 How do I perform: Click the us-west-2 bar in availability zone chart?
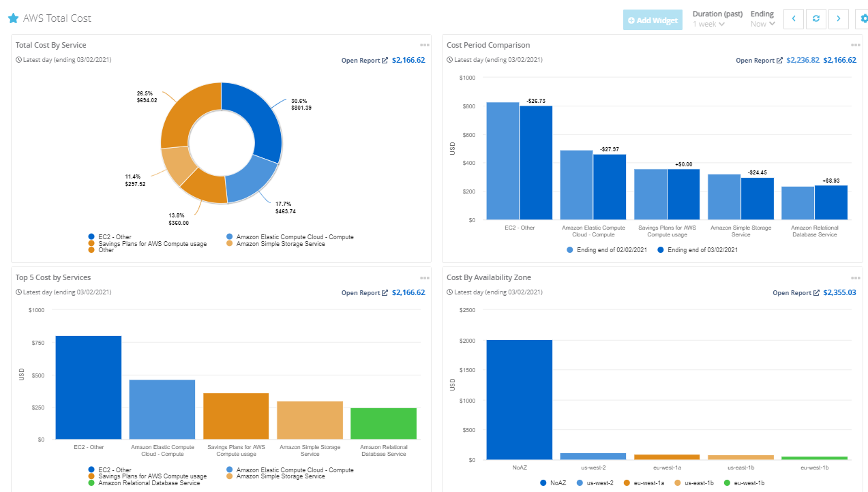(x=593, y=457)
